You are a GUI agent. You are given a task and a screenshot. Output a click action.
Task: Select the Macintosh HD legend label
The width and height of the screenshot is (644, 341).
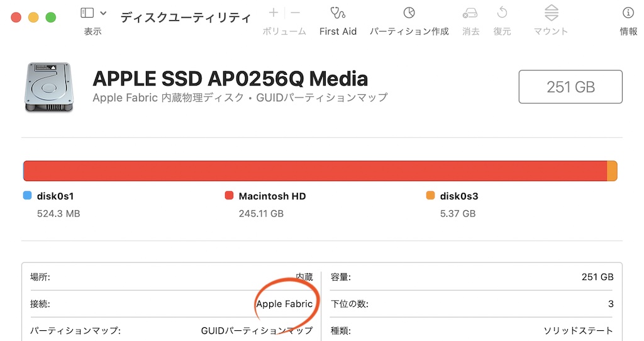(x=272, y=196)
